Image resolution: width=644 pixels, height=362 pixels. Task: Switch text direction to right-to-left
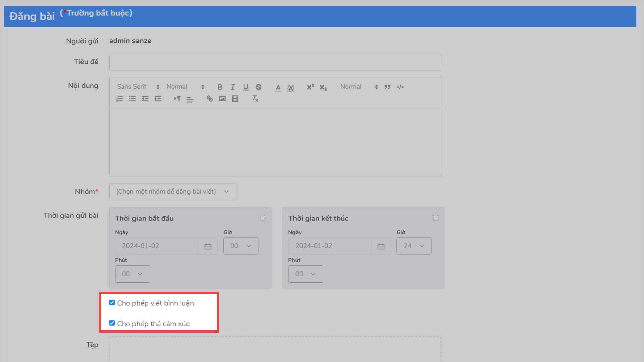(x=177, y=99)
